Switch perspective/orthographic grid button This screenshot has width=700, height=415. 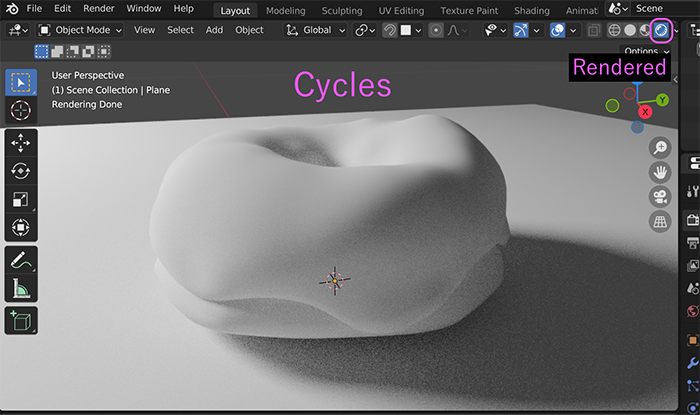[660, 221]
